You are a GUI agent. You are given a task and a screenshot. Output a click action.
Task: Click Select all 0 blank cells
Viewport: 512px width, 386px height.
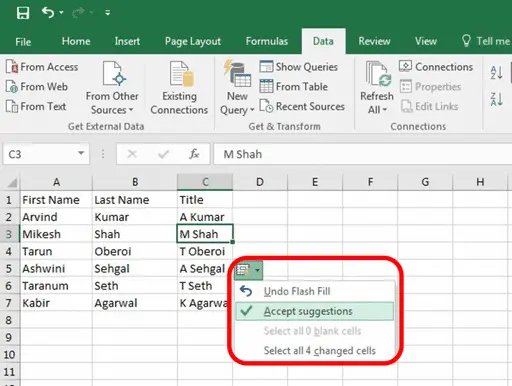pos(314,331)
